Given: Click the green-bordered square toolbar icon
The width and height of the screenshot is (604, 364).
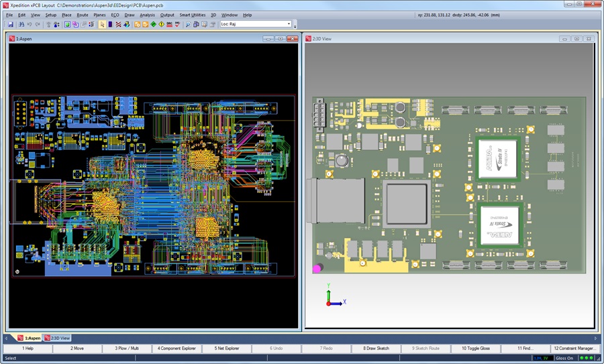Looking at the screenshot, I should 67,25.
